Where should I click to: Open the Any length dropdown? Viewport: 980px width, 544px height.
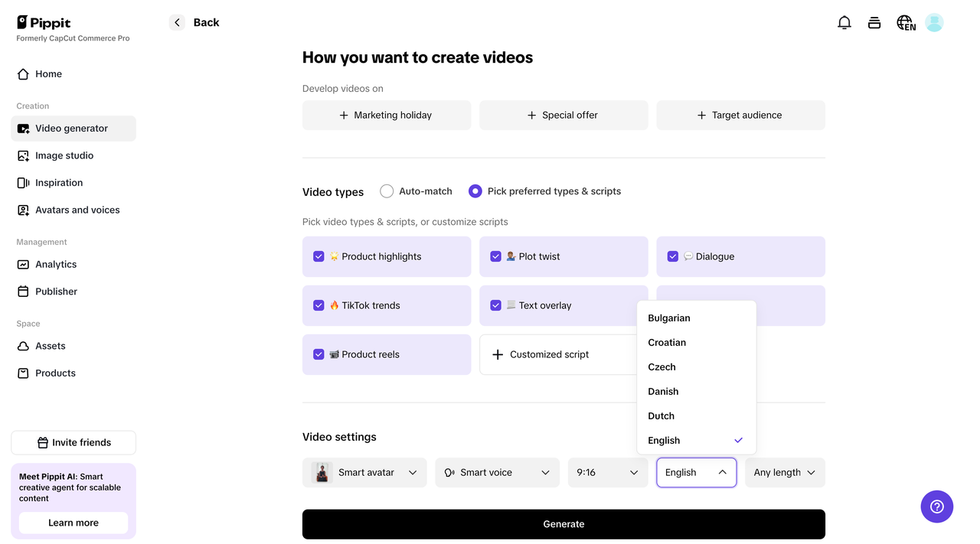tap(785, 472)
